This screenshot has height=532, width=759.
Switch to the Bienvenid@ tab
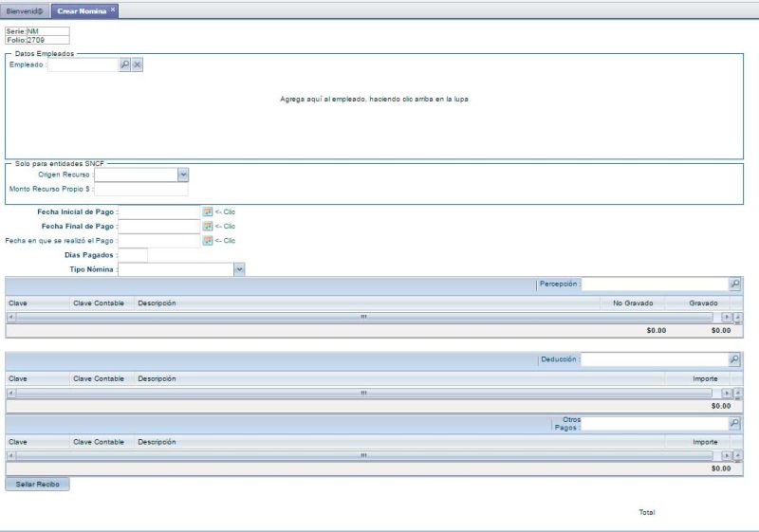[24, 9]
